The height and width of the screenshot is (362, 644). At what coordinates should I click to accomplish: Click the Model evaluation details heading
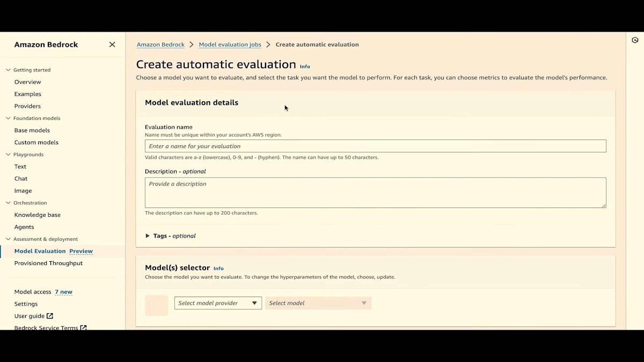(192, 102)
